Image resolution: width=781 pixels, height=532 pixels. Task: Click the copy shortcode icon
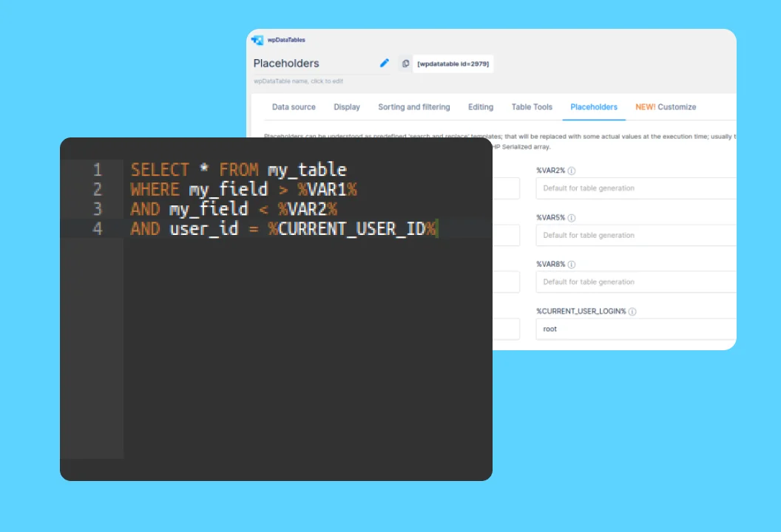click(x=405, y=64)
